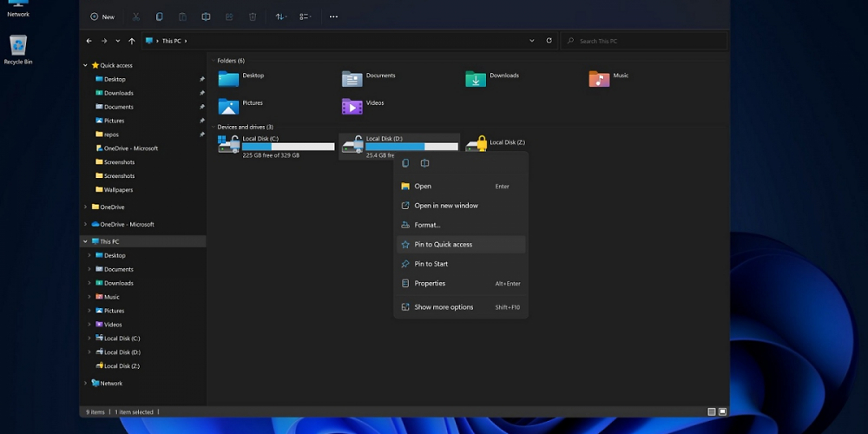Screen dimensions: 868x434
Task: Click Local Disk (C:) storage usage bar
Action: point(288,147)
